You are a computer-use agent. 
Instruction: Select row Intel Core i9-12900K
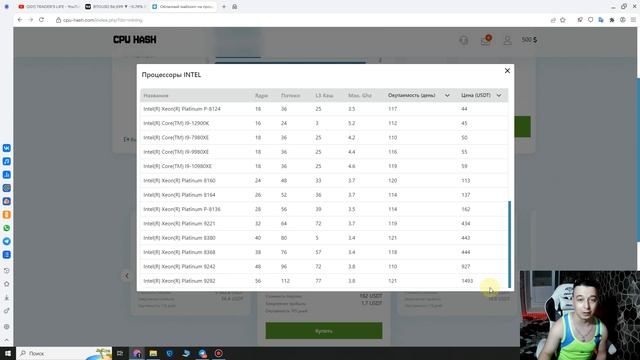324,123
